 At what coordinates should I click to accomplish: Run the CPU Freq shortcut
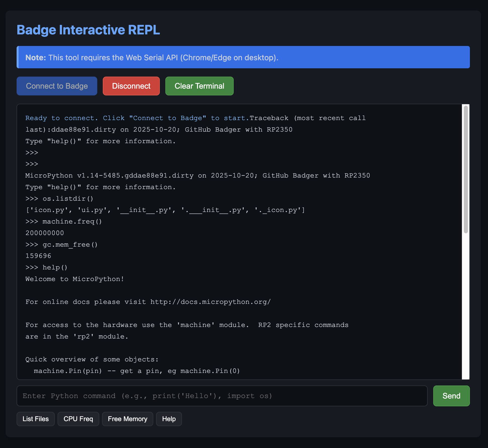pyautogui.click(x=78, y=419)
